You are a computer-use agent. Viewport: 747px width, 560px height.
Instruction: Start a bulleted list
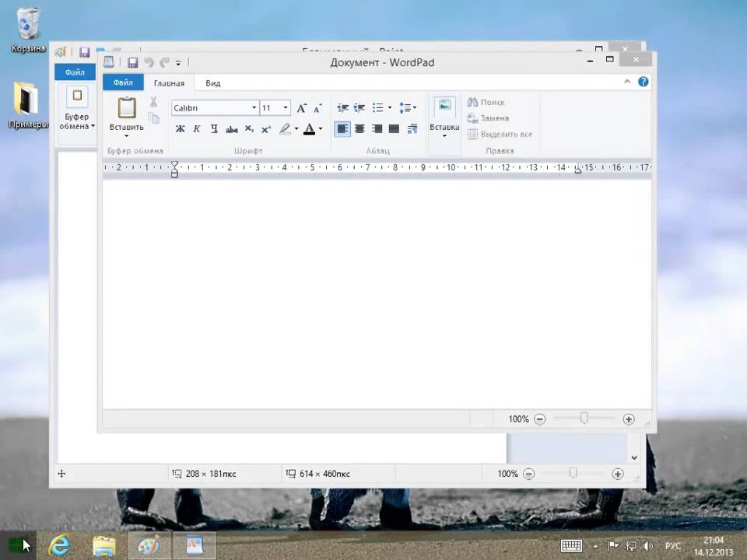tap(378, 107)
